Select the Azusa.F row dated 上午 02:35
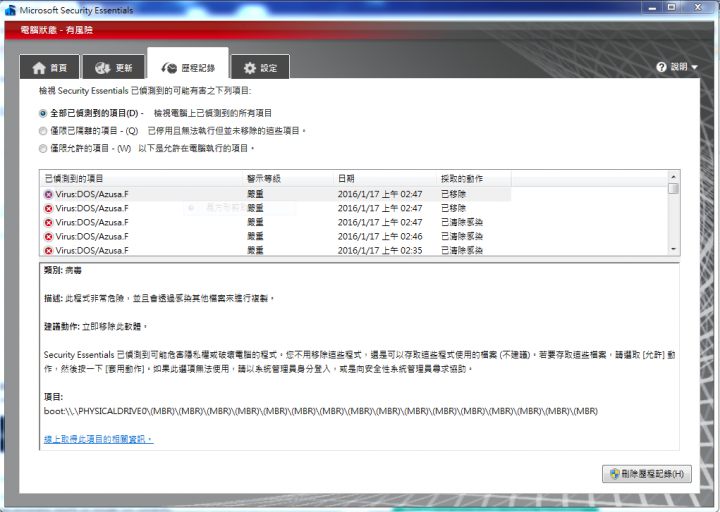720x512 pixels. (x=276, y=250)
